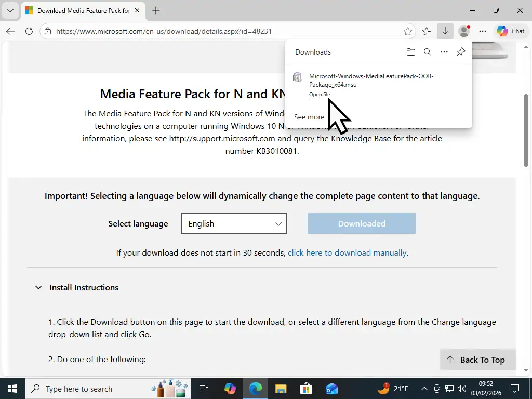Viewport: 532px width, 399px height.
Task: Add page to favorites with the star icon
Action: [x=408, y=31]
